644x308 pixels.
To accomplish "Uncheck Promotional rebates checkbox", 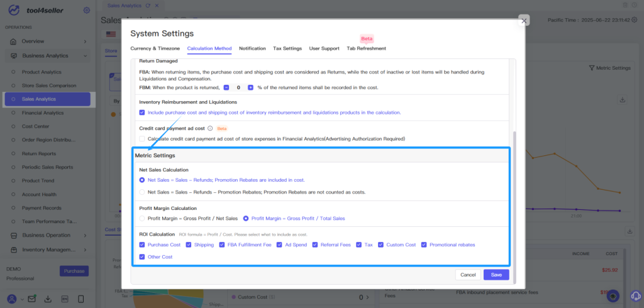I will pyautogui.click(x=425, y=245).
